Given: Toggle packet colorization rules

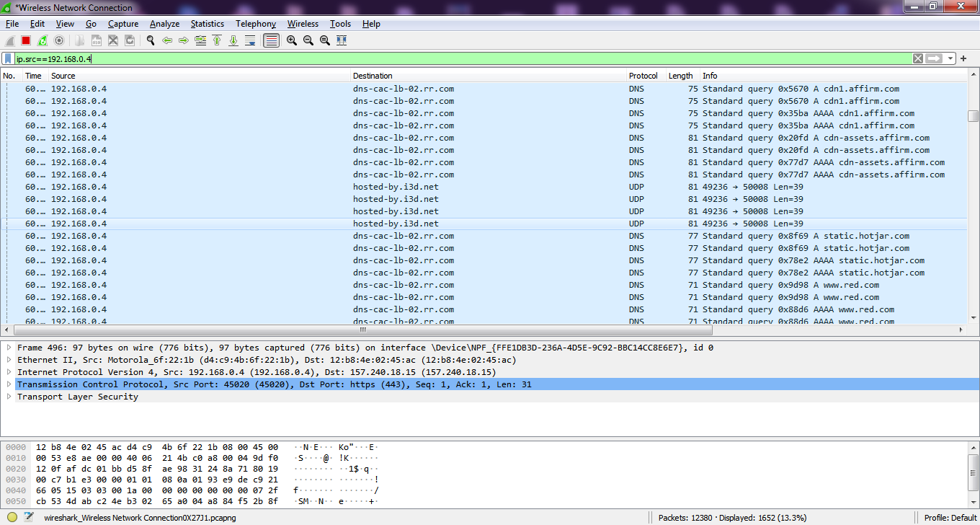Looking at the screenshot, I should pyautogui.click(x=271, y=40).
